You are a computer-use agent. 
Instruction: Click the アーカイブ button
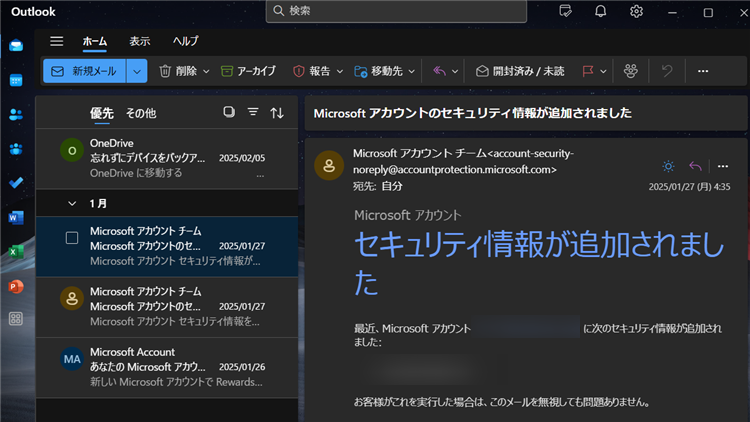coord(248,71)
